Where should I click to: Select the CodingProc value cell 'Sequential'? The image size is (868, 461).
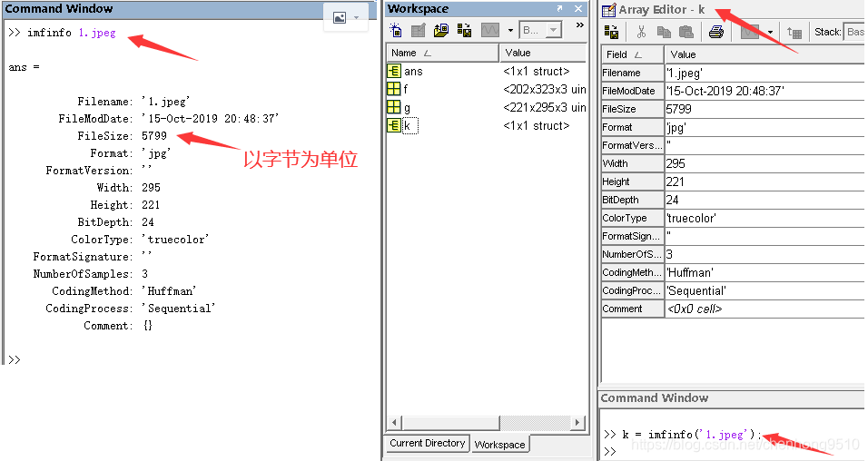(x=764, y=290)
